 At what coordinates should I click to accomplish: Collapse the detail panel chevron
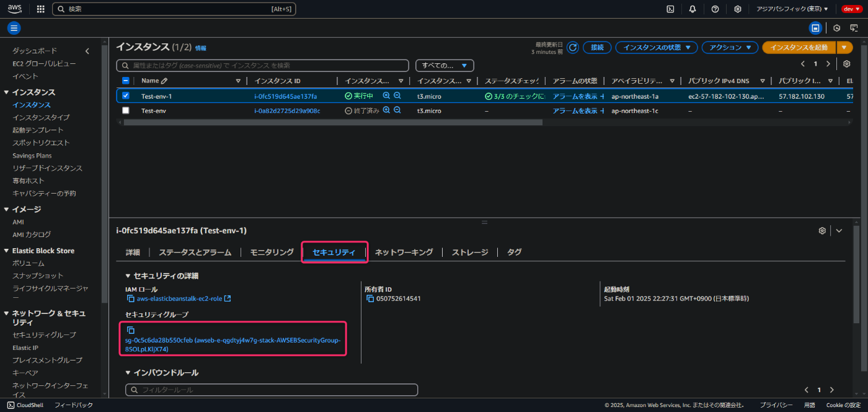point(839,230)
